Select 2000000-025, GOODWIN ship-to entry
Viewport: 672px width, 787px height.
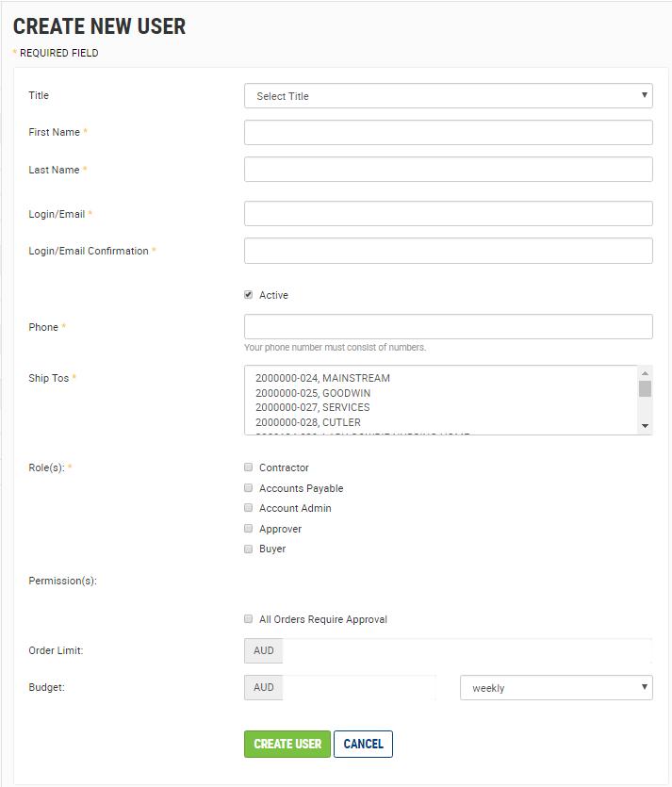coord(313,393)
